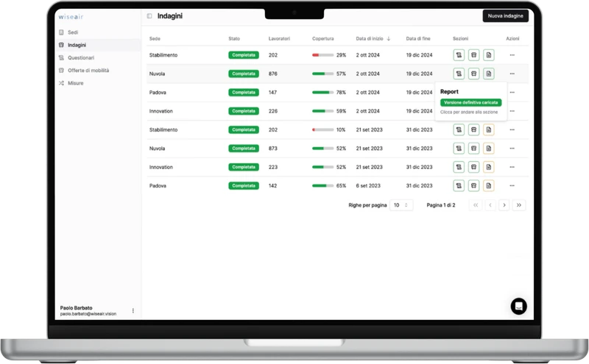Image resolution: width=589 pixels, height=364 pixels.
Task: Open mobility offers section for Padova 65% row
Action: [x=473, y=186]
